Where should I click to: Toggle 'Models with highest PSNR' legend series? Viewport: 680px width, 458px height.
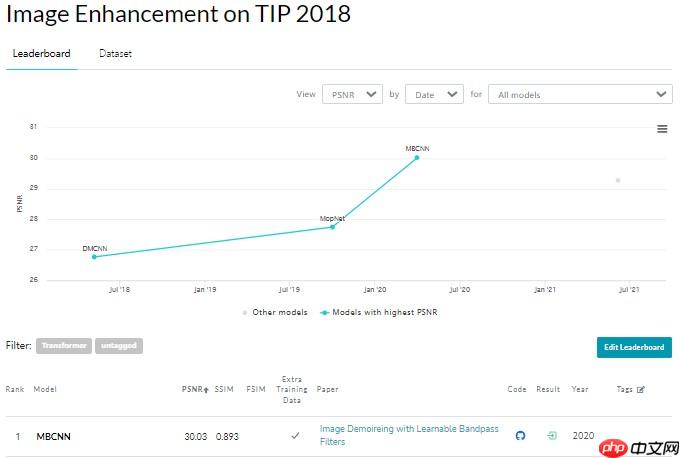tap(378, 312)
